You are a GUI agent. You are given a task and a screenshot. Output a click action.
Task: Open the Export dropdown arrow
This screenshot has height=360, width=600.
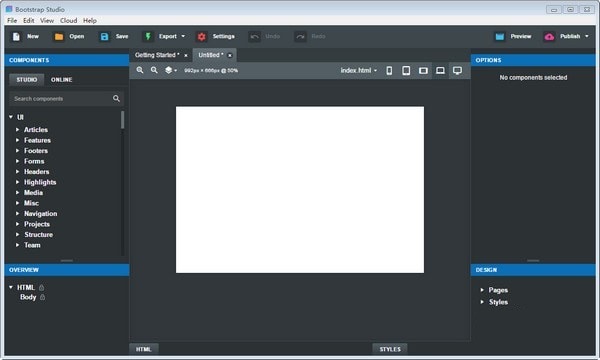183,36
